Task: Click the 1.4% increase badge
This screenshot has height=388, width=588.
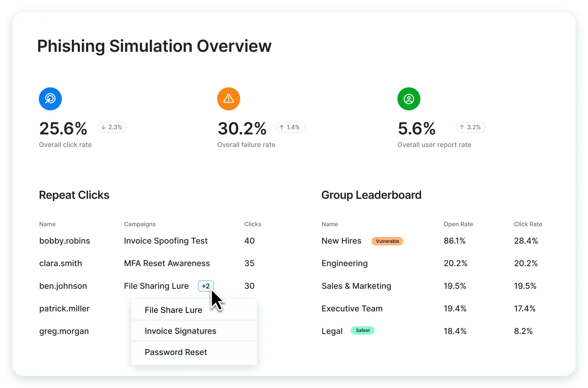Action: point(290,127)
